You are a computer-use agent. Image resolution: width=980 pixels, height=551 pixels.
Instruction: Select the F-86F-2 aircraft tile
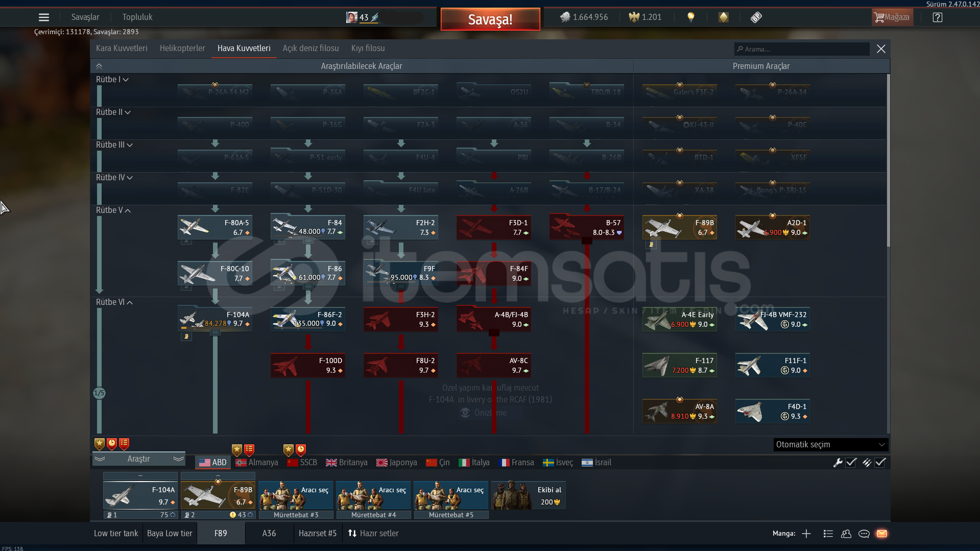coord(308,319)
